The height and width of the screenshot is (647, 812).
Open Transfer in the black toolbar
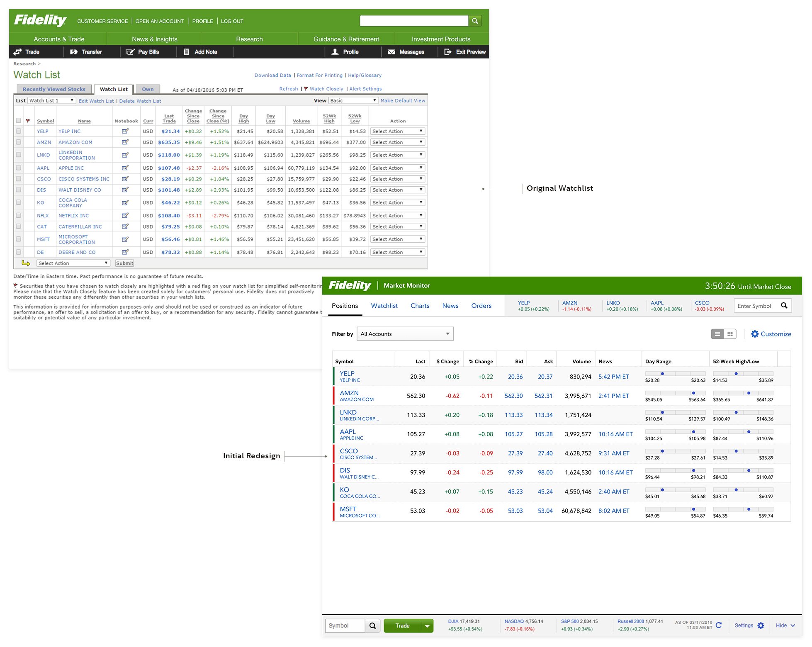pos(86,52)
